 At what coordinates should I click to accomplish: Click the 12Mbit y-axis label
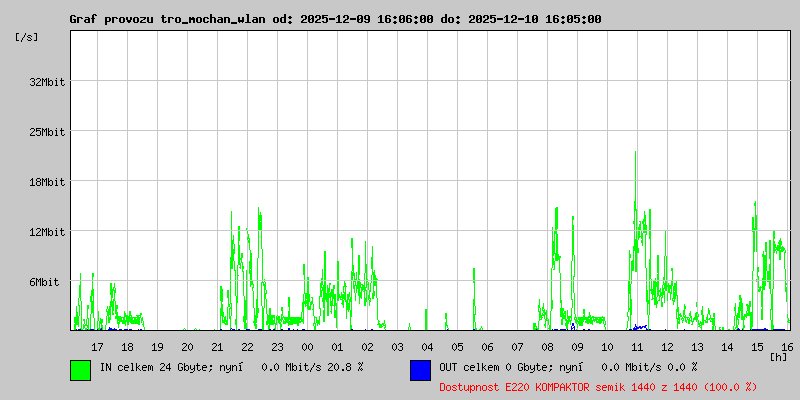pos(47,232)
